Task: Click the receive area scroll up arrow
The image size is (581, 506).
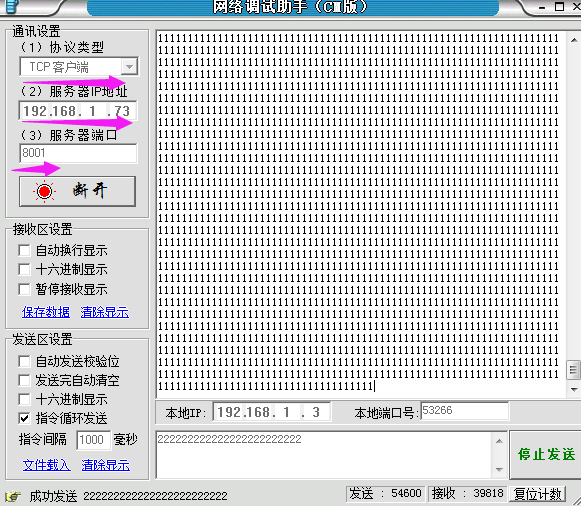Action: pyautogui.click(x=574, y=39)
